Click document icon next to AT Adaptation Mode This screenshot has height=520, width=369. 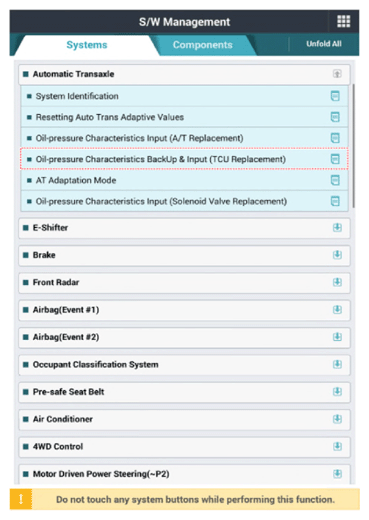click(335, 180)
